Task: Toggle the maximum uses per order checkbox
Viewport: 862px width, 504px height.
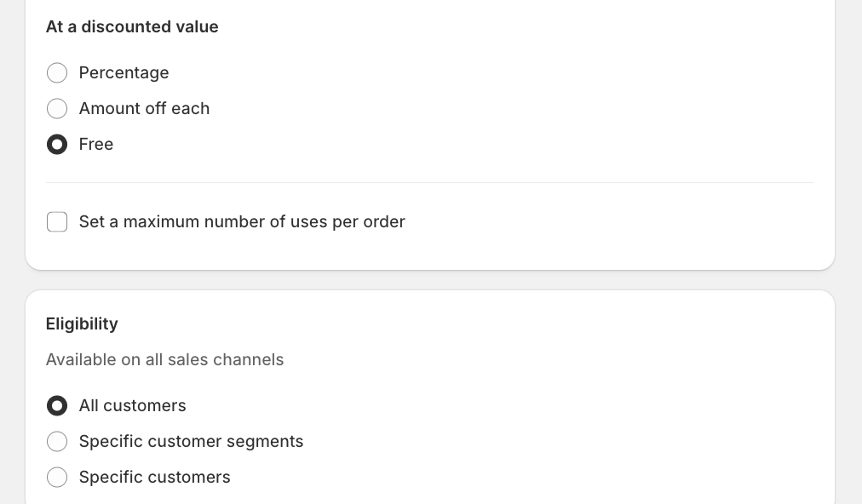Action: (57, 222)
